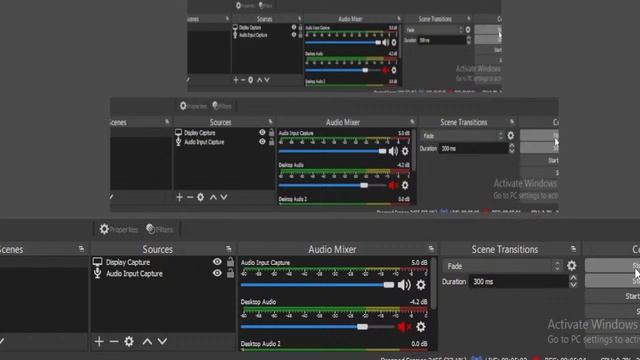Increase Duration with up arrow in largest panel
The height and width of the screenshot is (360, 640).
tap(573, 278)
